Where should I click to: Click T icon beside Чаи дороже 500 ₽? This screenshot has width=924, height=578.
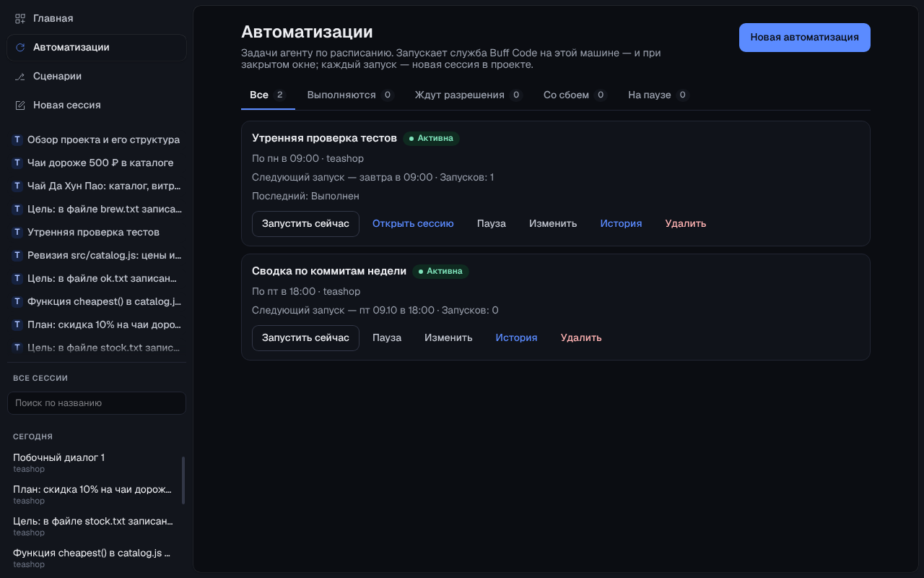[x=17, y=163]
